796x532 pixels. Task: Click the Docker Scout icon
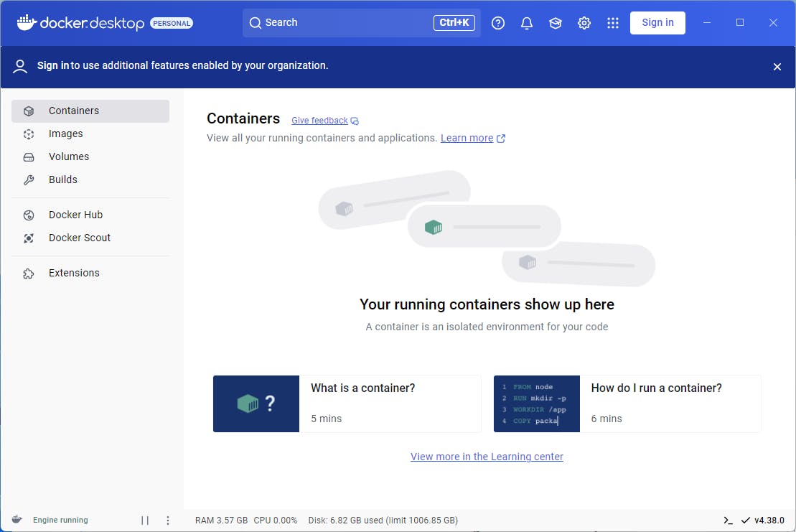(x=29, y=238)
